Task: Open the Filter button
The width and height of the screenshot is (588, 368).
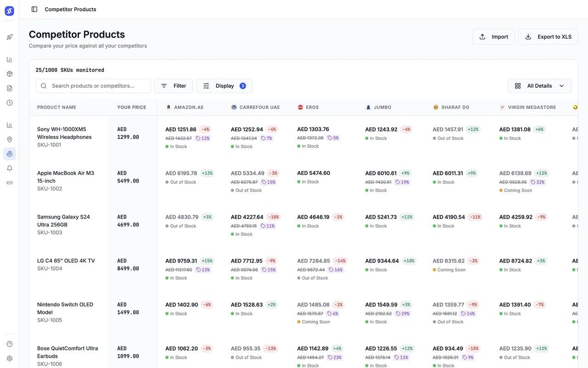Action: tap(173, 86)
